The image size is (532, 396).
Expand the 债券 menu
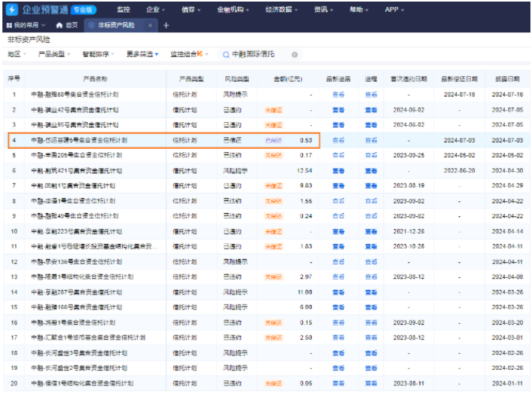click(x=191, y=10)
